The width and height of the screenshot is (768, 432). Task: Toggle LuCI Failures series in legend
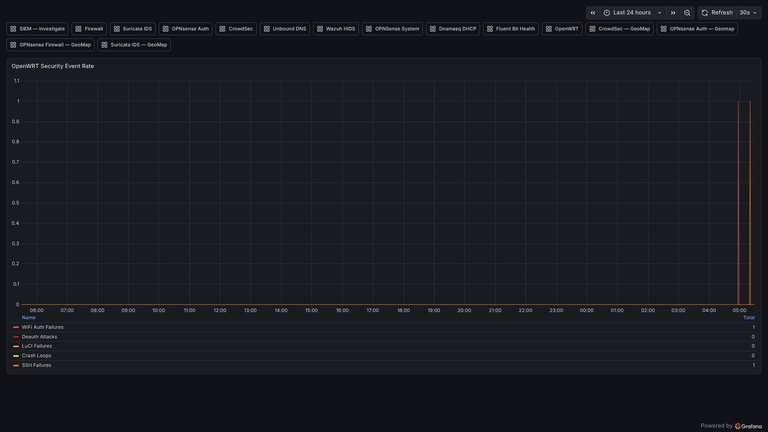(37, 346)
